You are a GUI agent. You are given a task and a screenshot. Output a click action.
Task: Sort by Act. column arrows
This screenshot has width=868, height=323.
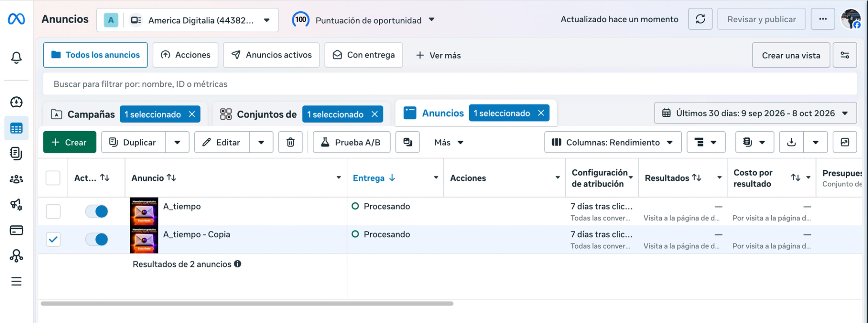point(105,178)
